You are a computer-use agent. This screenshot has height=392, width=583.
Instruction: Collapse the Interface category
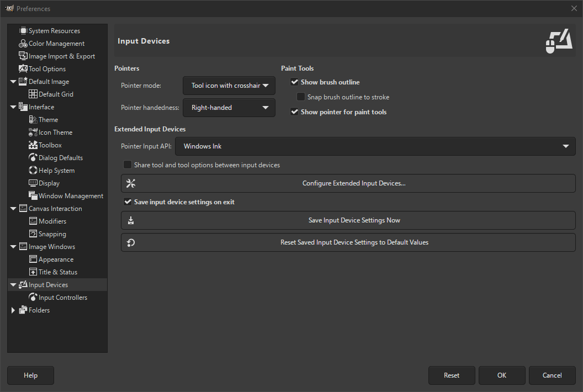(x=13, y=107)
